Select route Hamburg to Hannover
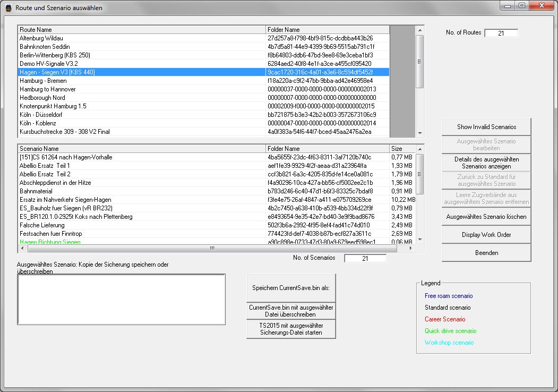The width and height of the screenshot is (558, 392). coord(203,89)
